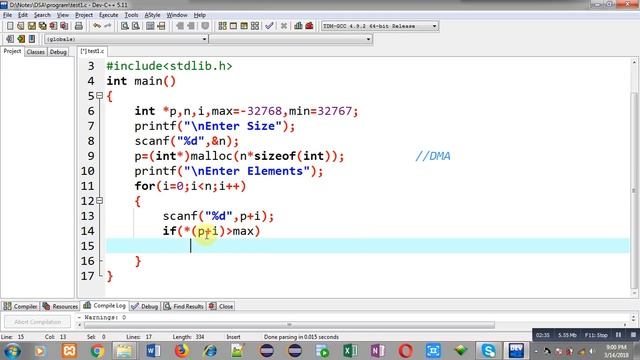Click the Rebuild All toolbar icon

click(x=255, y=26)
